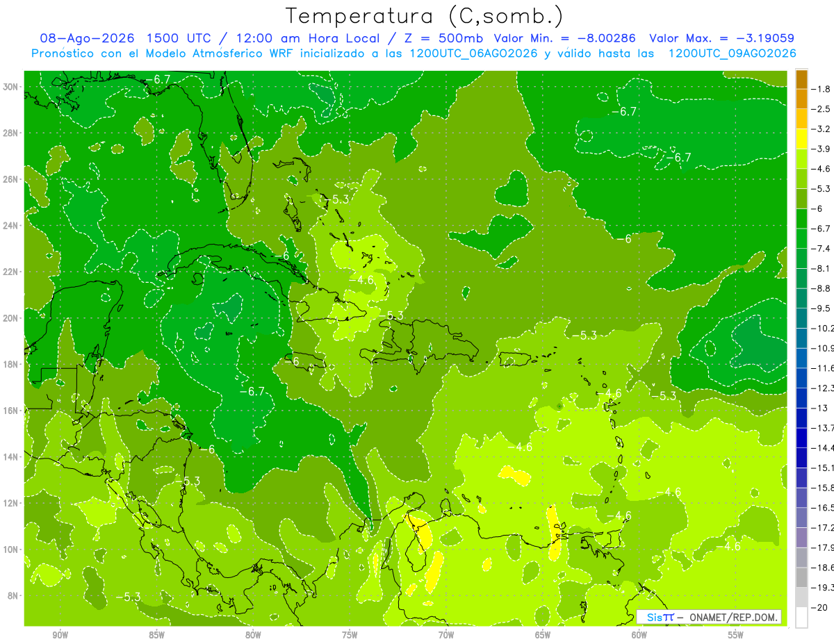Select the purple swatch between -17.2 and -17.9
This screenshot has height=644, width=834.
801,538
